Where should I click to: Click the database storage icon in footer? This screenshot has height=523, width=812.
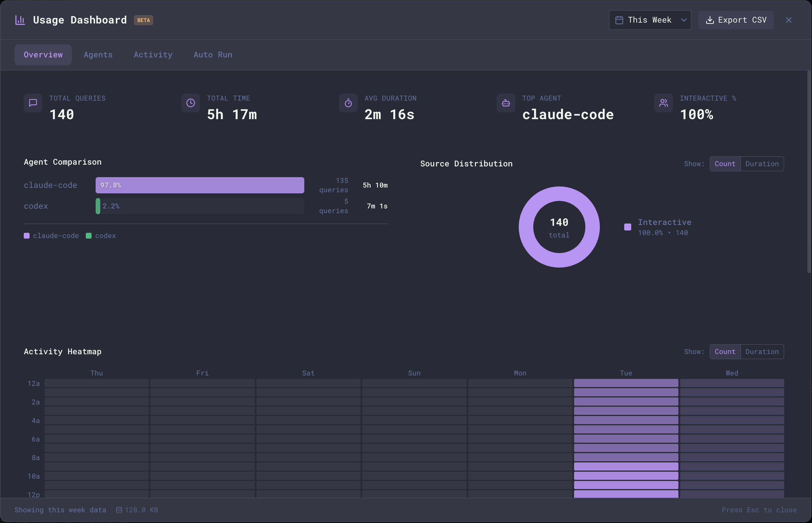point(119,510)
